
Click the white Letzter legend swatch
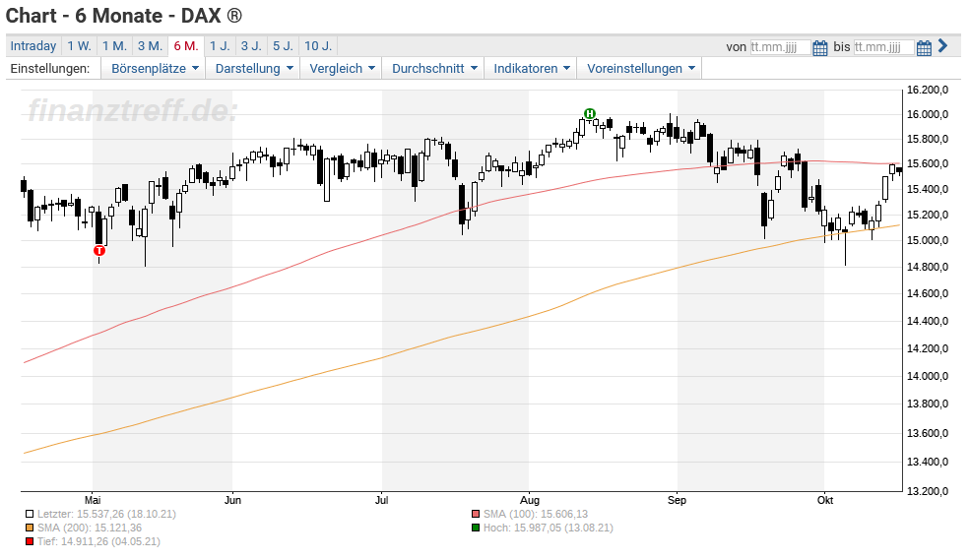tap(30, 514)
